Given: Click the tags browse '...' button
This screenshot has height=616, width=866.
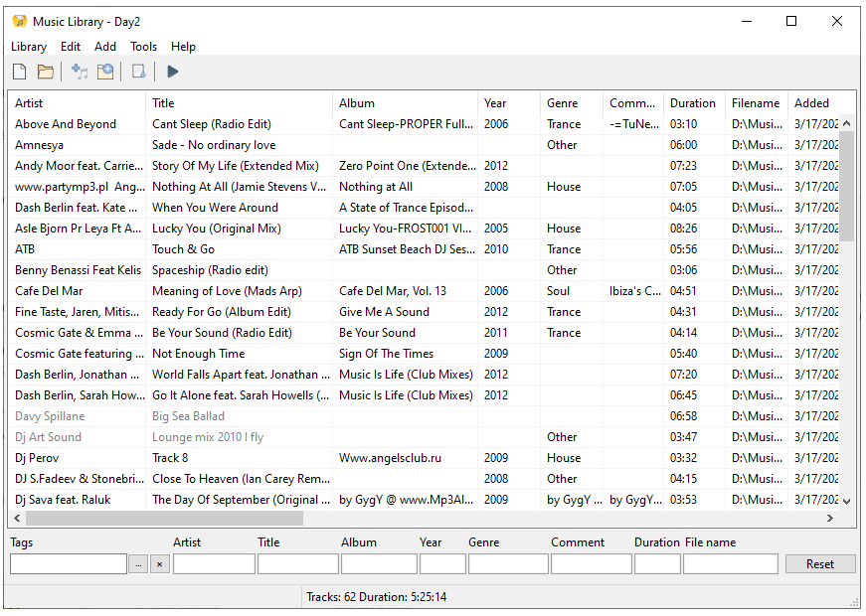Looking at the screenshot, I should tap(138, 564).
